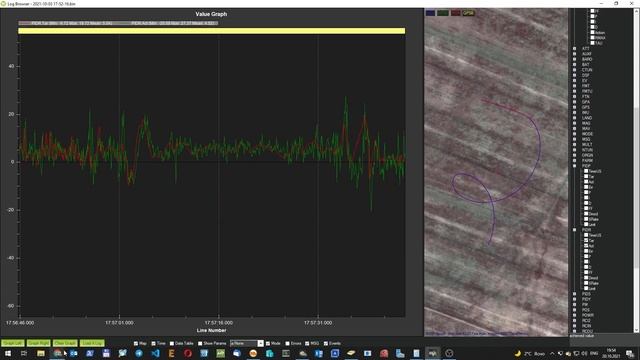640x360 pixels.
Task: Open Opera browser from taskbar
Action: pyautogui.click(x=188, y=353)
